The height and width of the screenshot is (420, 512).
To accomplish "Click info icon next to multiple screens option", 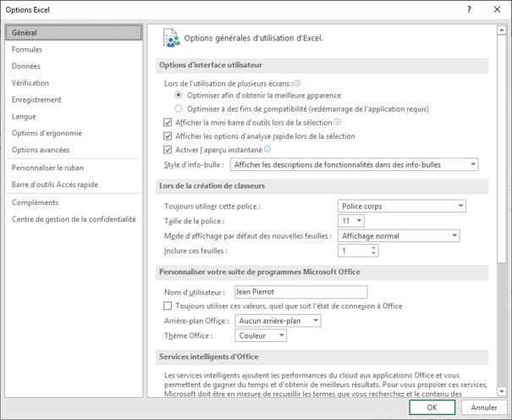I will tap(297, 84).
